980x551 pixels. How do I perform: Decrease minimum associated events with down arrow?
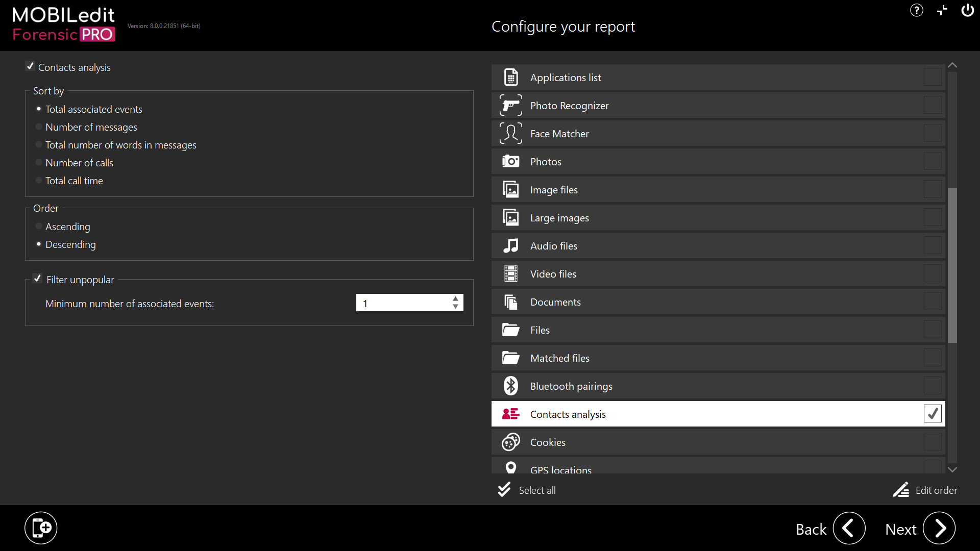point(455,307)
